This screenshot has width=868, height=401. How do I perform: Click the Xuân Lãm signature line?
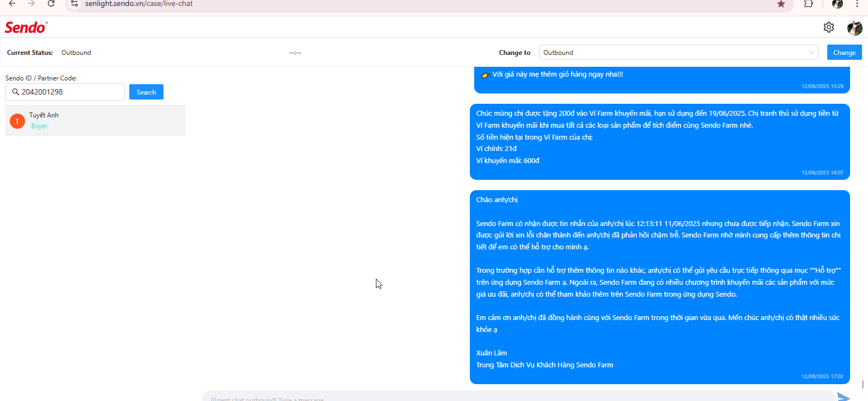(492, 353)
